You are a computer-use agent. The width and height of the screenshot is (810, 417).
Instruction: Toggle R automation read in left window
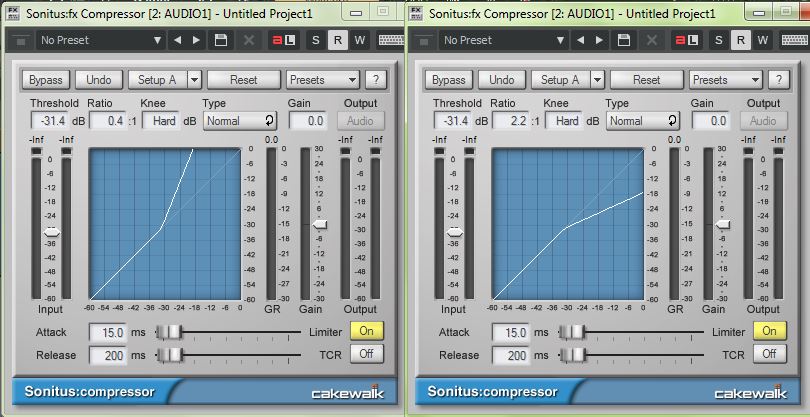click(x=338, y=40)
